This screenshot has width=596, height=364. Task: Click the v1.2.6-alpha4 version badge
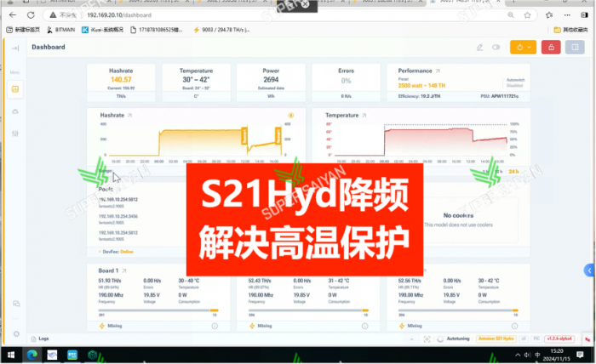point(559,339)
